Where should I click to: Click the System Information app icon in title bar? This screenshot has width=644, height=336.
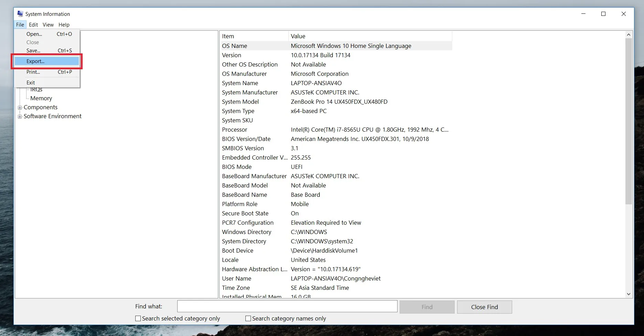click(20, 14)
